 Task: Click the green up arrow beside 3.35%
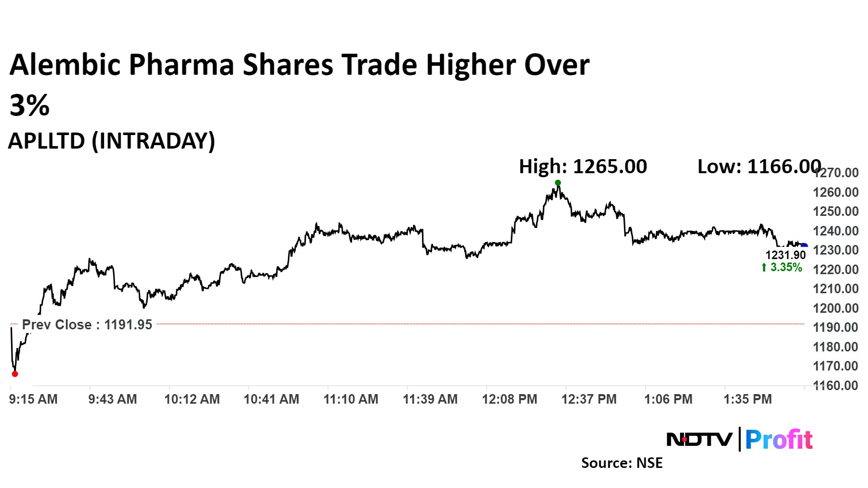point(764,268)
